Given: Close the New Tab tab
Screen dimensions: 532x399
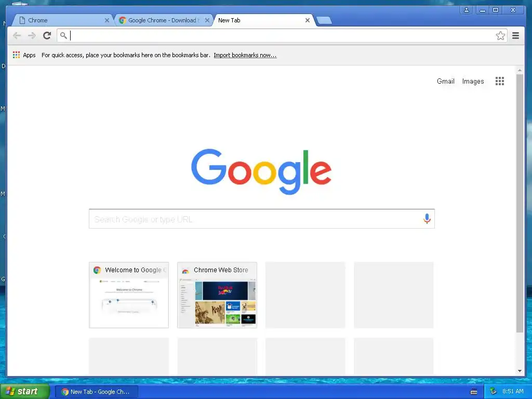Looking at the screenshot, I should pos(308,20).
